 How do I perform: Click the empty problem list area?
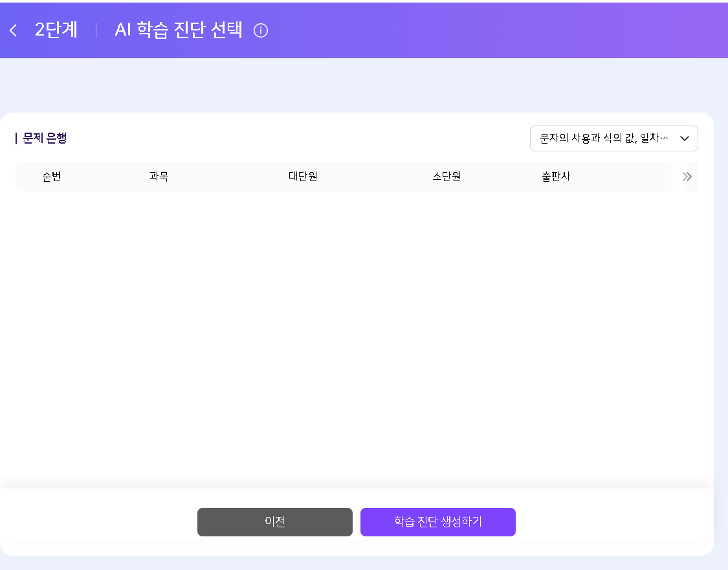coord(356,336)
